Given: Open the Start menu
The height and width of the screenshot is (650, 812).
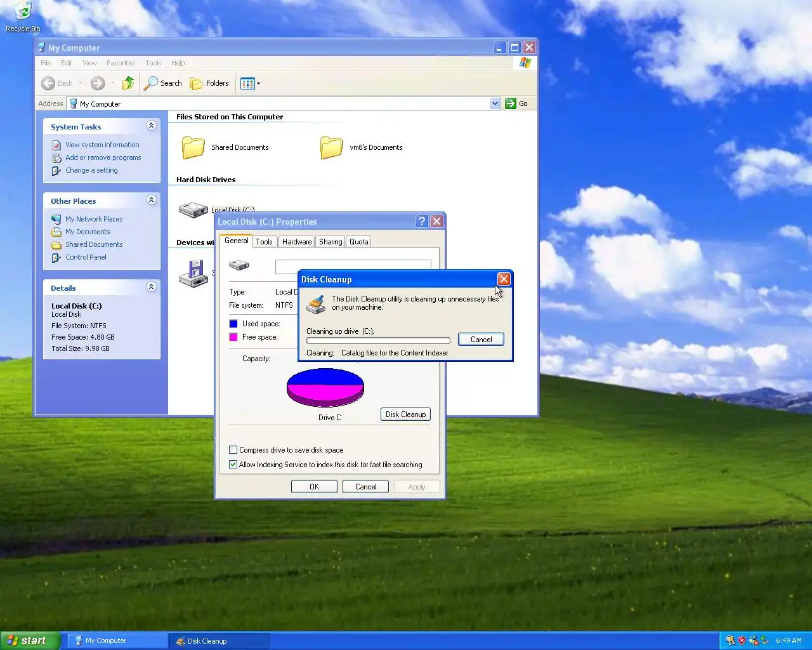Looking at the screenshot, I should pos(30,640).
